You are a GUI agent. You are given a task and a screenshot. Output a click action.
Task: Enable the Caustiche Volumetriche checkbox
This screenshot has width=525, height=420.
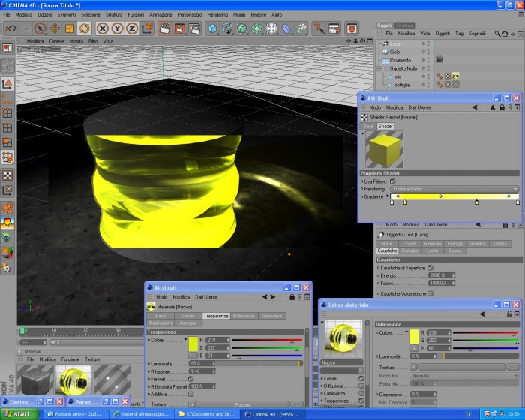pos(430,293)
